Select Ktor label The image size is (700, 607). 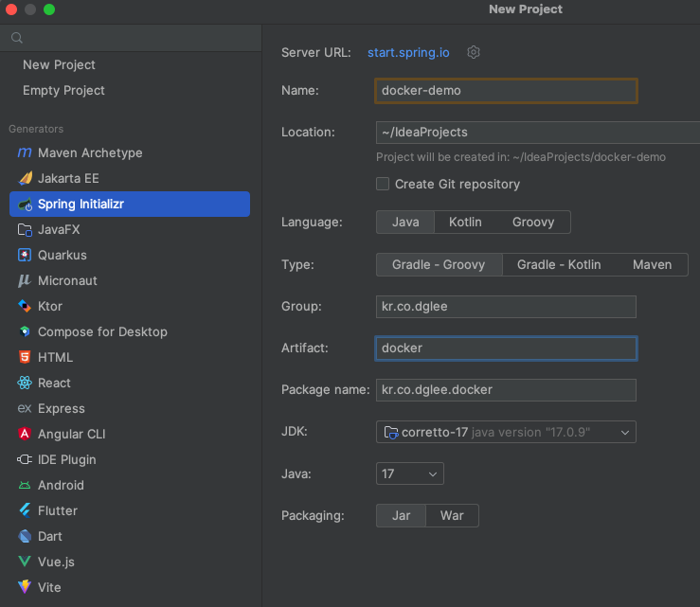click(x=50, y=306)
